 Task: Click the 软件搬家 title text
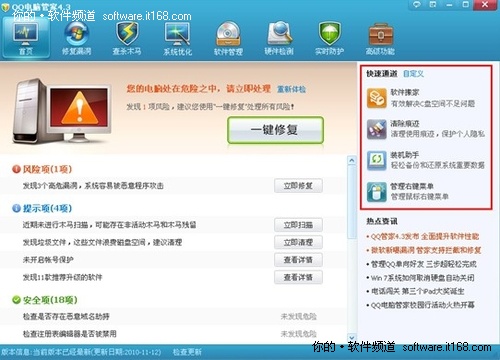(405, 92)
